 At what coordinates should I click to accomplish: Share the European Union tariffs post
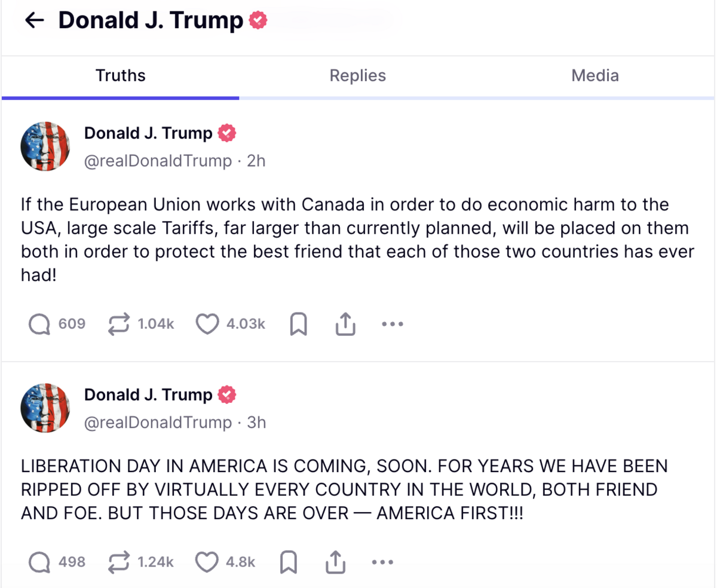coord(345,324)
